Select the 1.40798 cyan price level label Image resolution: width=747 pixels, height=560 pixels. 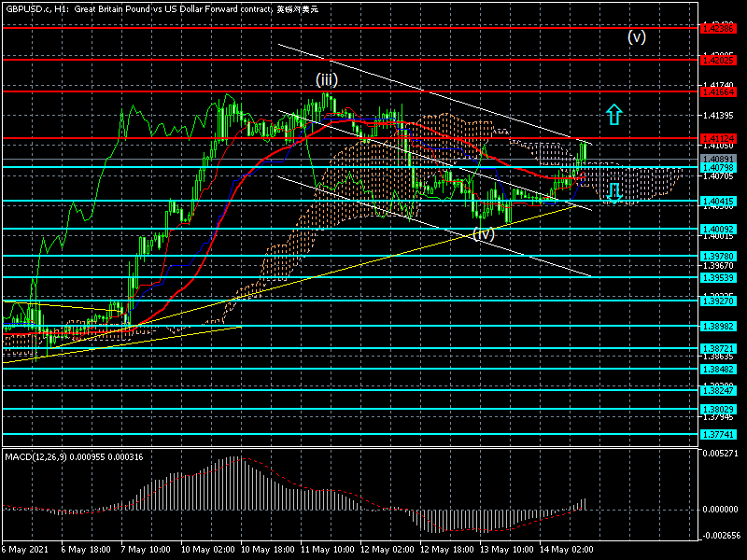click(718, 168)
